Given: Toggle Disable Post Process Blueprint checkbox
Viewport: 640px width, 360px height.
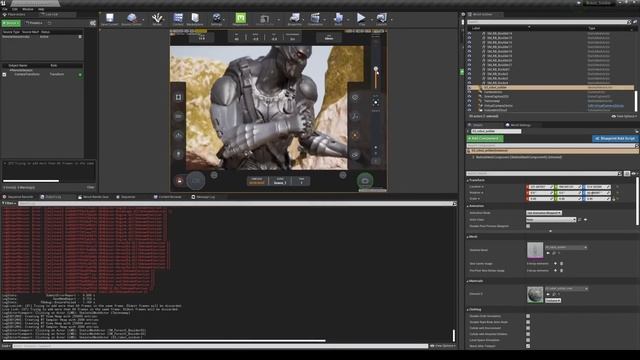Looking at the screenshot, I should tap(528, 226).
